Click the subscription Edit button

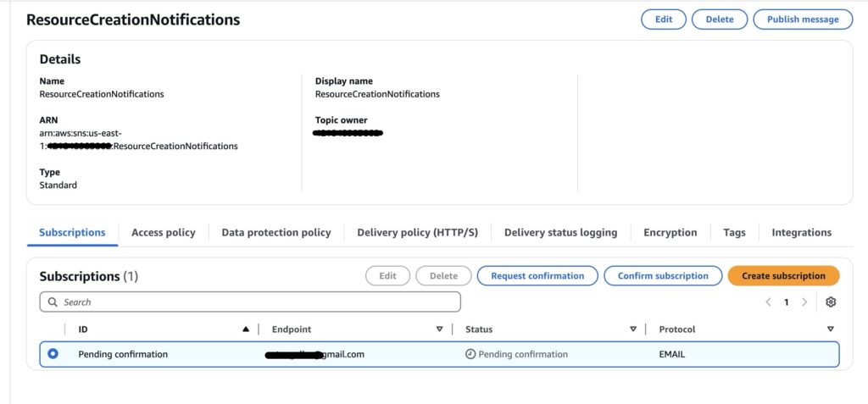[387, 275]
